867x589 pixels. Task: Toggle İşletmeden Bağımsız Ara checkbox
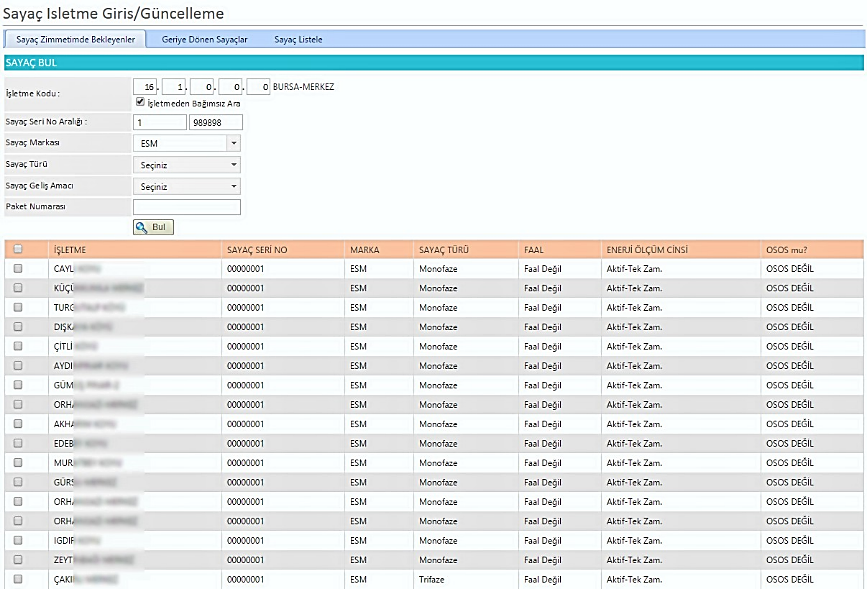(x=140, y=102)
